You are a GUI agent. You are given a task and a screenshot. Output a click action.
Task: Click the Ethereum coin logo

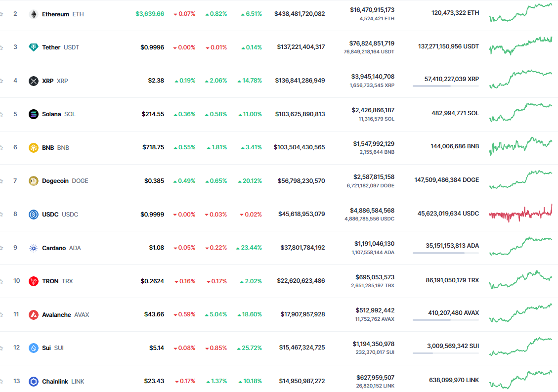coord(34,14)
